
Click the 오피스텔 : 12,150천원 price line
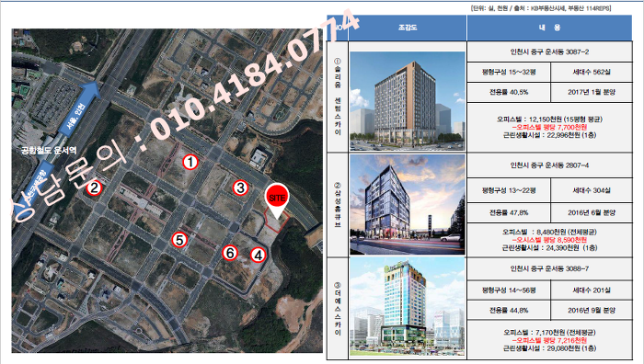[x=549, y=119]
